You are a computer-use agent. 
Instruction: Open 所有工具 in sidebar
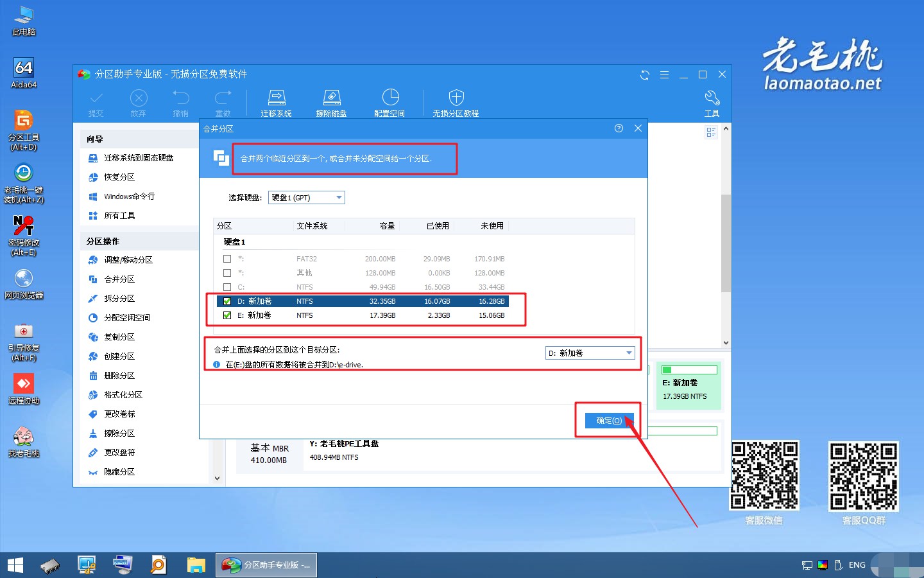tap(119, 216)
